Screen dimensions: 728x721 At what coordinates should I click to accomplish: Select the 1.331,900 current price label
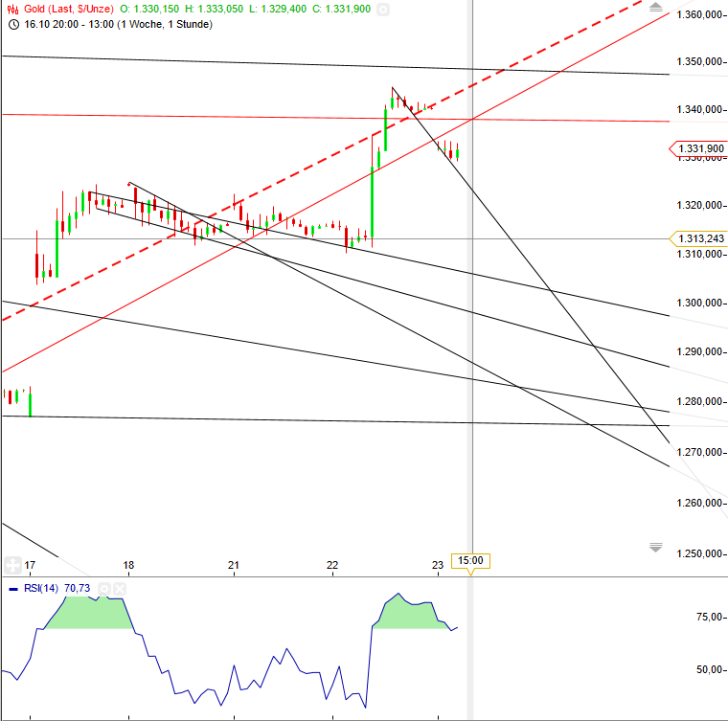(700, 148)
